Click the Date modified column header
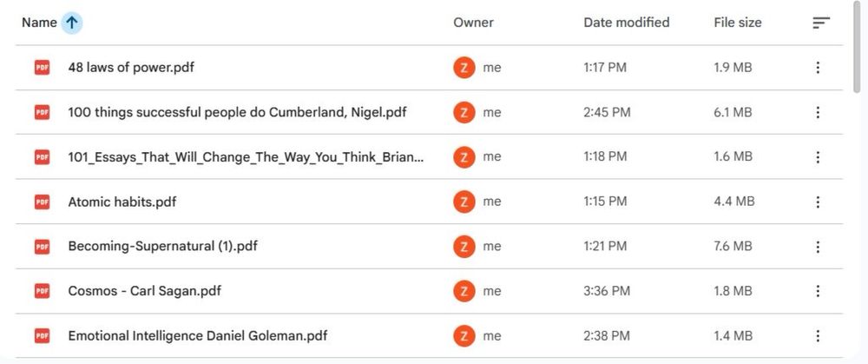 pyautogui.click(x=626, y=23)
